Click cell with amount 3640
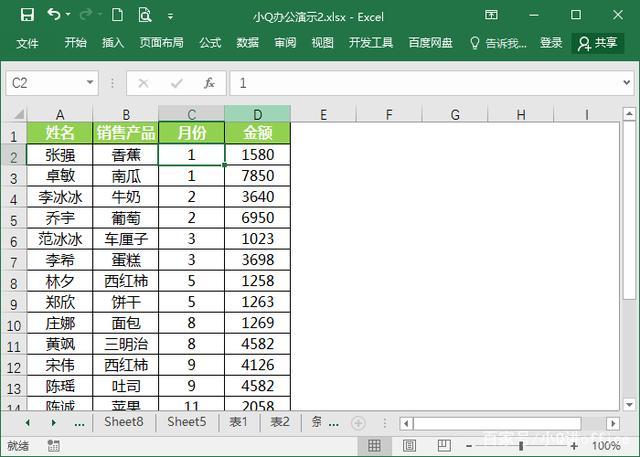This screenshot has width=640, height=457. [258, 197]
